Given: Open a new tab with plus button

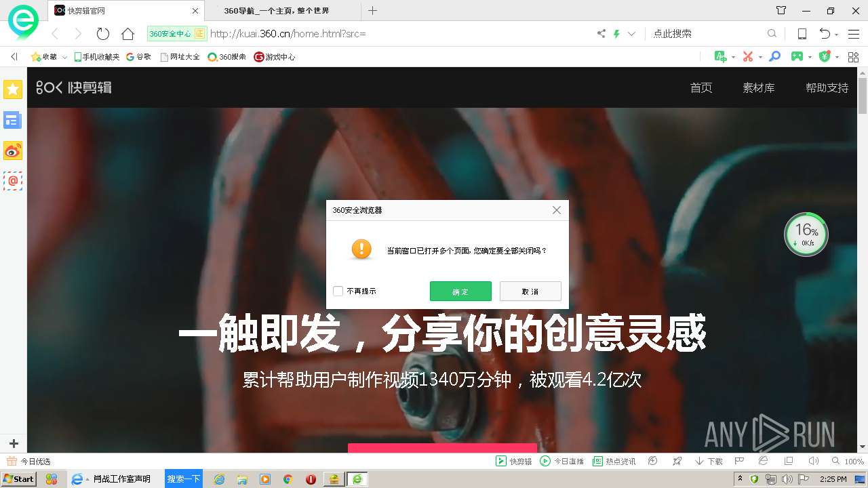Looking at the screenshot, I should (x=372, y=11).
